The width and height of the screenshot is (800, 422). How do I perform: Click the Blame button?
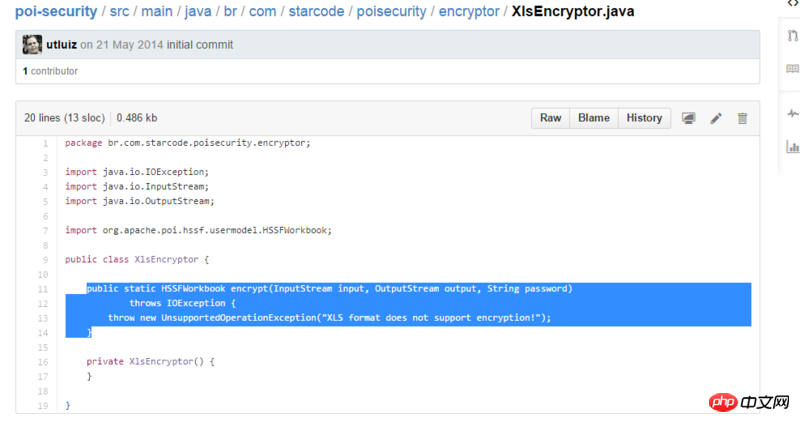pos(593,118)
